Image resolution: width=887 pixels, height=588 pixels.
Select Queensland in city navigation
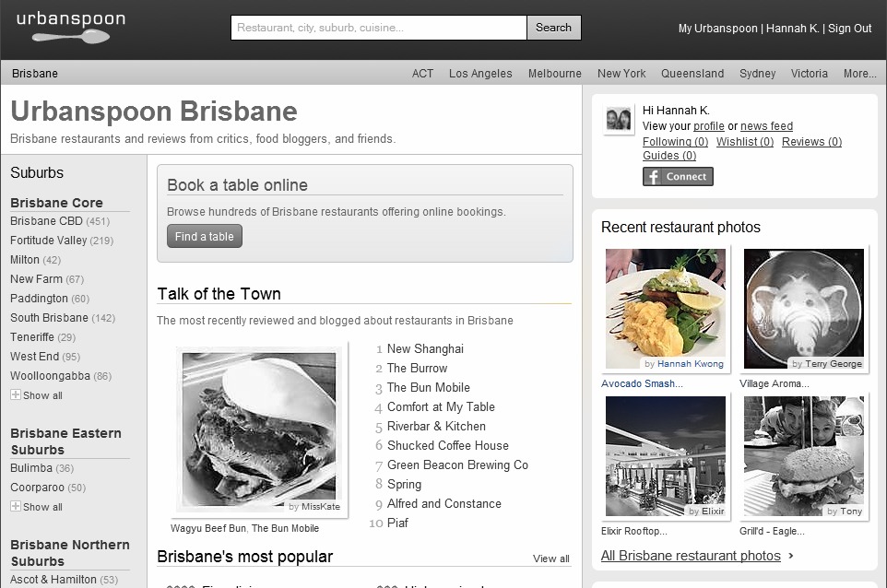point(692,74)
